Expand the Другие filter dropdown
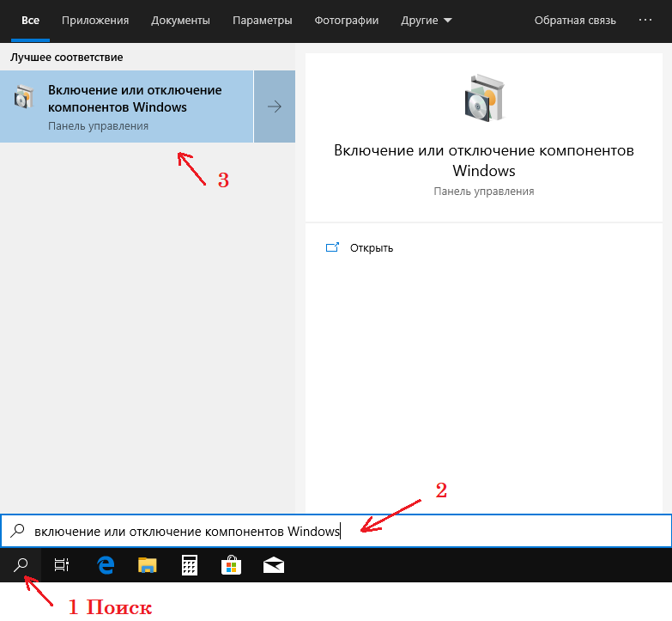 [426, 20]
